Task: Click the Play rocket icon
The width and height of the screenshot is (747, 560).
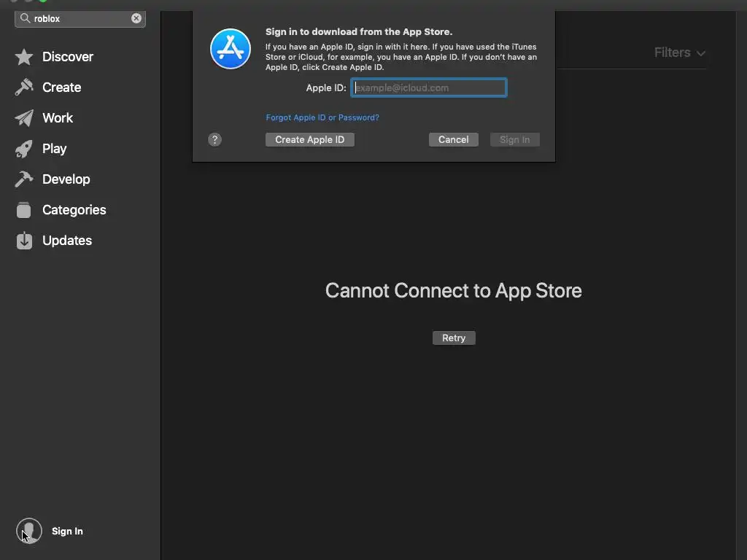Action: click(x=24, y=149)
